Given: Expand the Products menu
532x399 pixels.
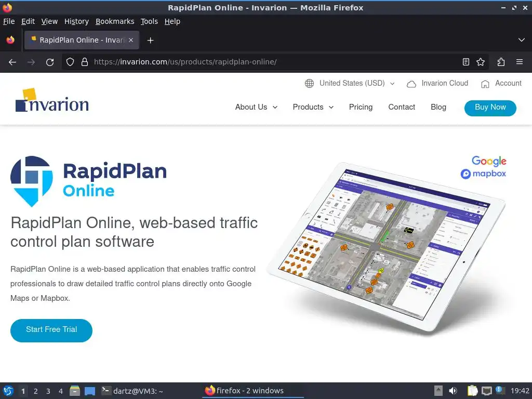Looking at the screenshot, I should pyautogui.click(x=313, y=107).
